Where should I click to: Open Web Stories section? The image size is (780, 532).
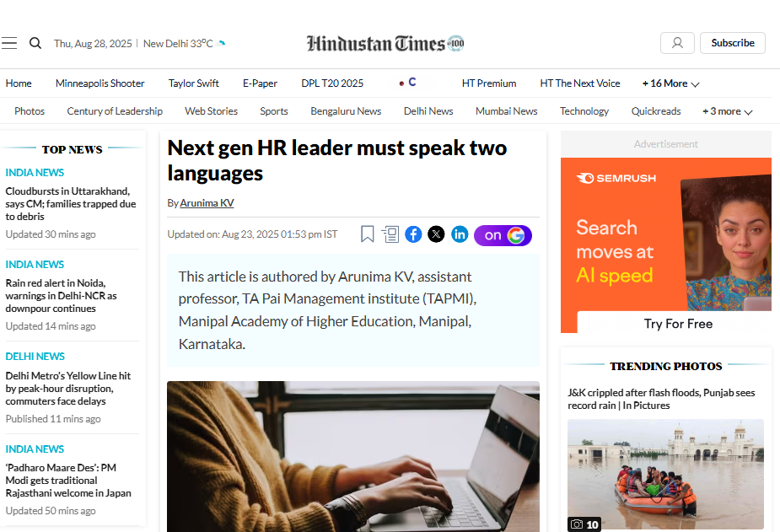[x=212, y=111]
